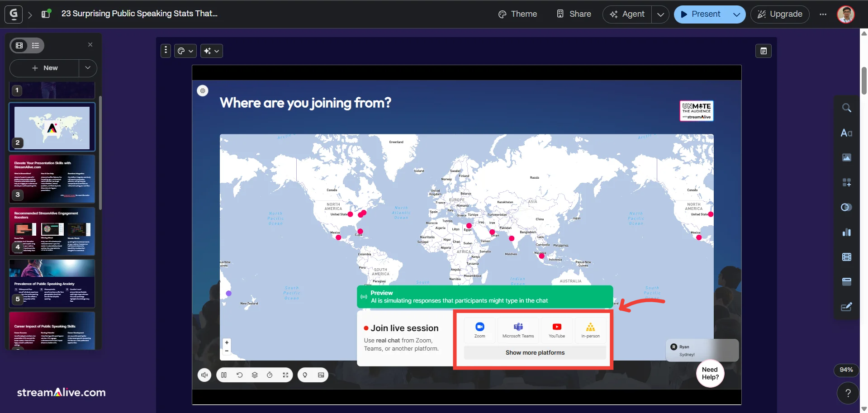Open the three-dot more options menu in top bar
This screenshot has width=868, height=413.
(823, 14)
